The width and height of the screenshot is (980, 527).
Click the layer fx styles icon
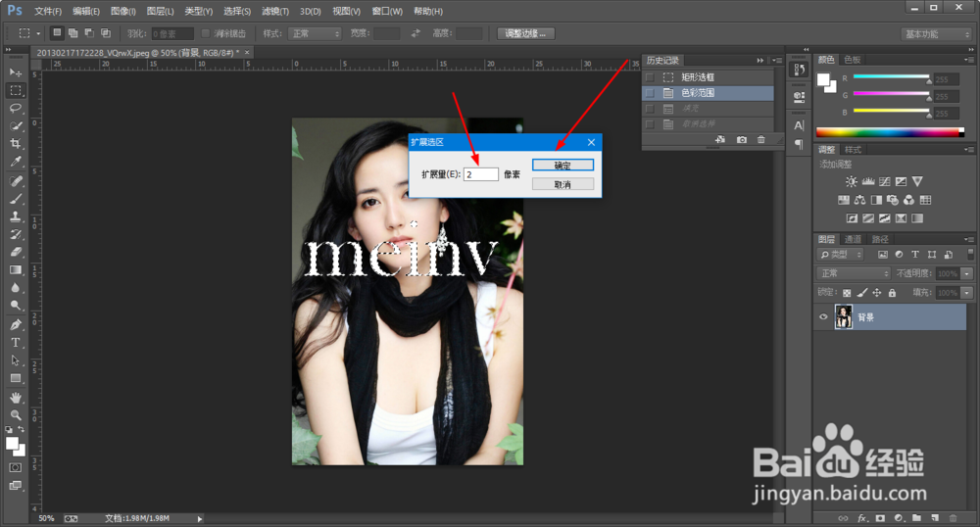point(861,518)
